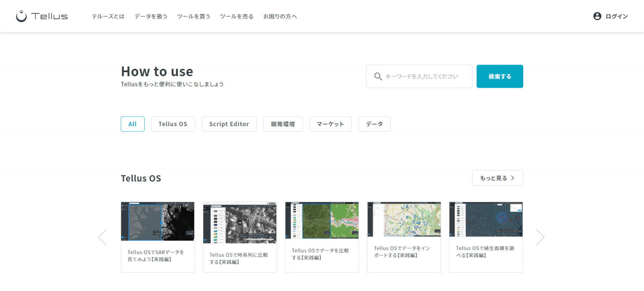The width and height of the screenshot is (644, 291).
Task: Click the title Tellus OSでデータをインポートする
Action: point(402,252)
